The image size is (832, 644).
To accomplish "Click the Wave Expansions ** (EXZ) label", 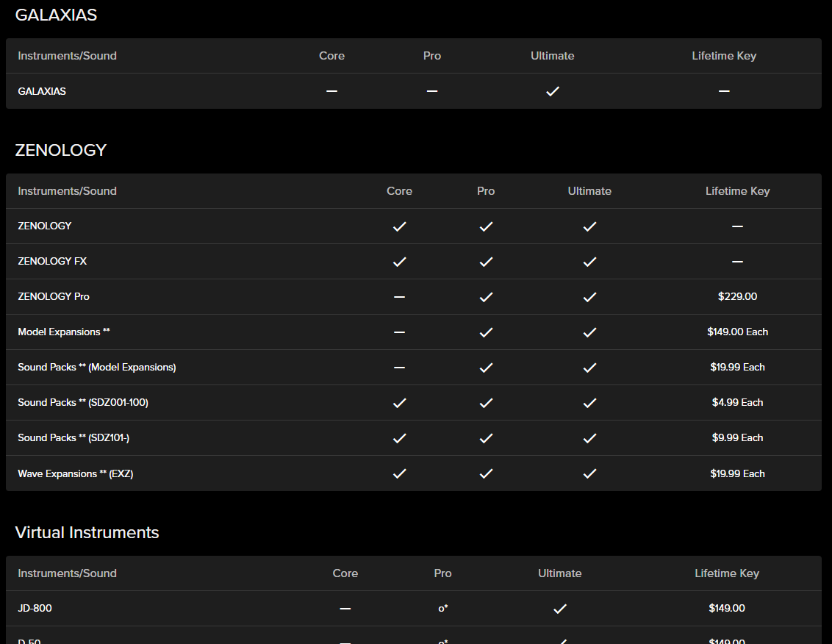I will (76, 473).
